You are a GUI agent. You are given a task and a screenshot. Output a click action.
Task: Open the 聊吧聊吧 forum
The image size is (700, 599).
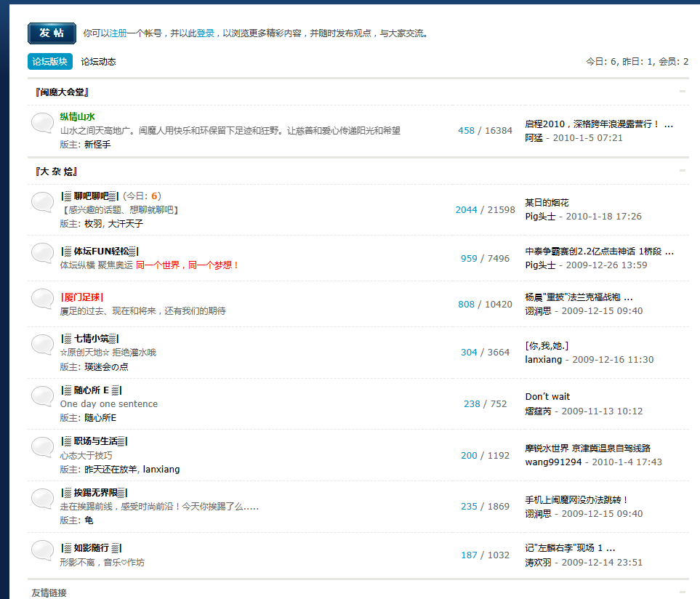click(89, 196)
